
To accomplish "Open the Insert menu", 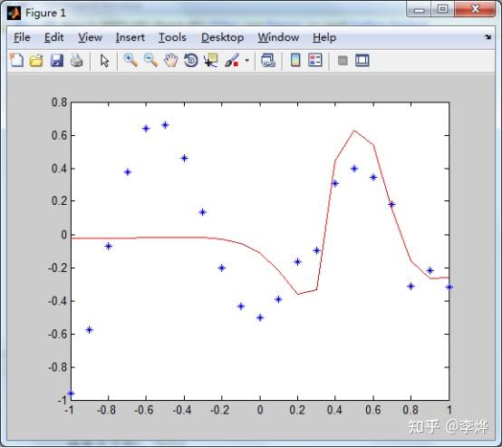I will (x=130, y=37).
